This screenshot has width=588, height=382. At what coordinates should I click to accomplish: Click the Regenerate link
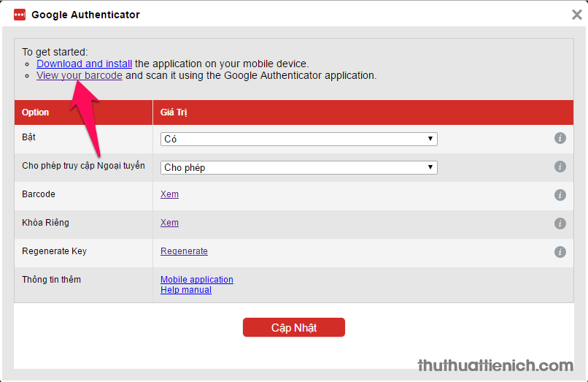(184, 251)
